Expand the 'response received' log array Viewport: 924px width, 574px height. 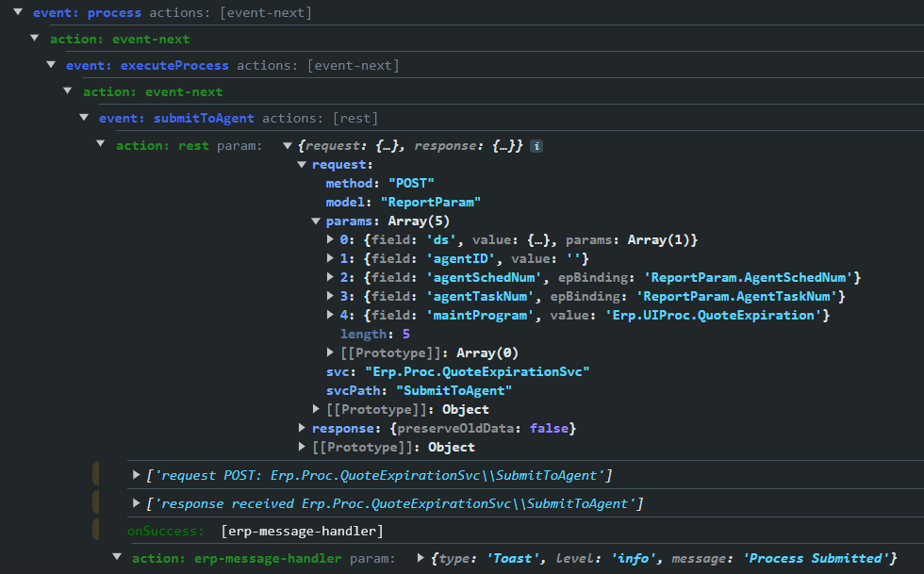(138, 503)
